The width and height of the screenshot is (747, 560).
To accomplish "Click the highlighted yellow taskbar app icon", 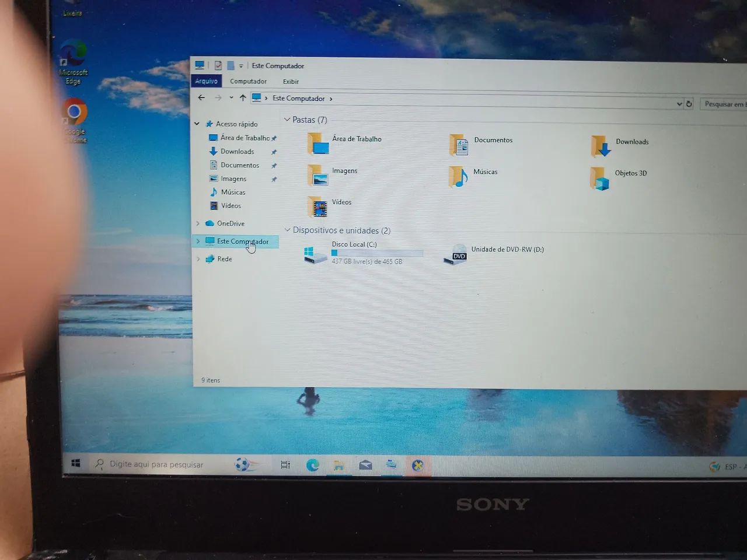I will pos(417,466).
